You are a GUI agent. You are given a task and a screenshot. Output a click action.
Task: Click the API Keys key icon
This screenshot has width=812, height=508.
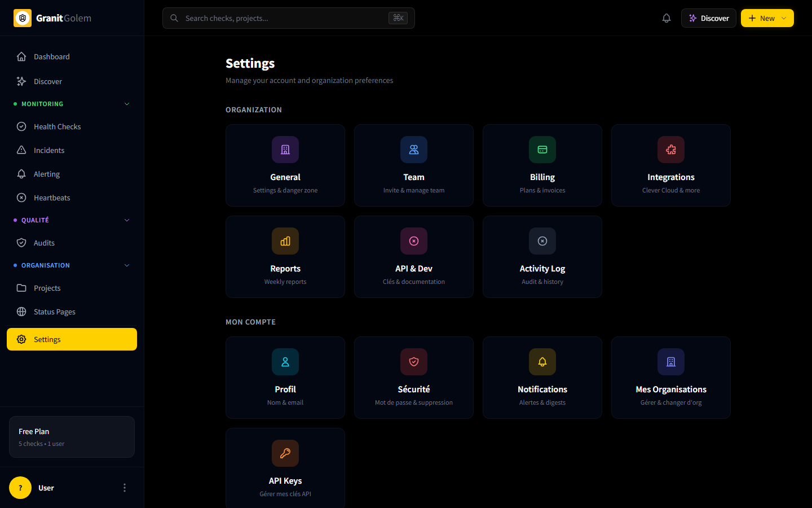285,453
